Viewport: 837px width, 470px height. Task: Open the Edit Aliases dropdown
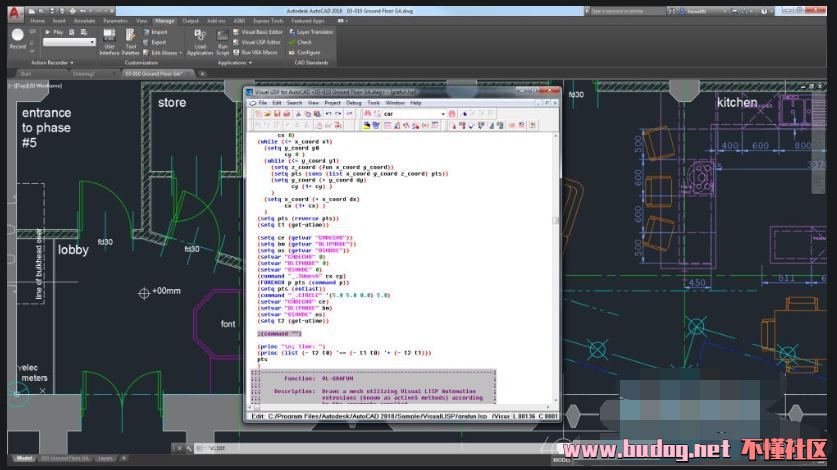[163, 52]
